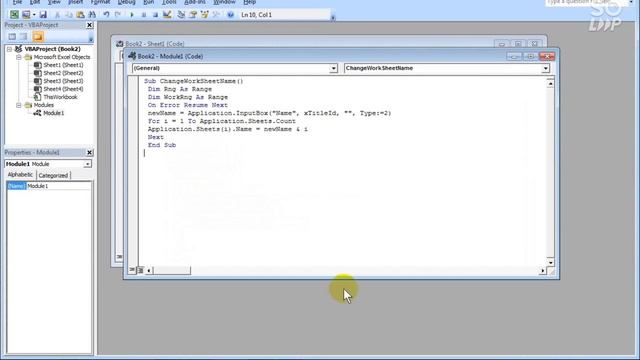This screenshot has height=360, width=640.
Task: Click the 'Sub ChangeWorkSheetName()' code line
Action: (193, 81)
